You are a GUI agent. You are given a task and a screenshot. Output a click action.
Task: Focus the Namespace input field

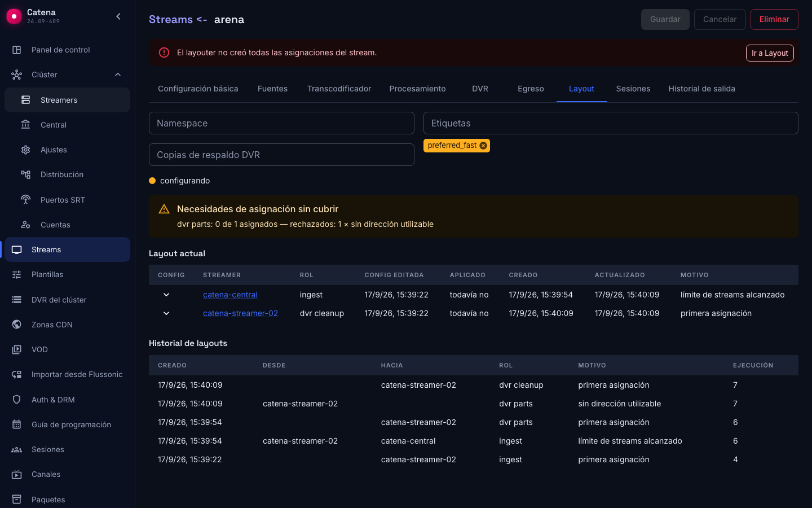coord(281,123)
